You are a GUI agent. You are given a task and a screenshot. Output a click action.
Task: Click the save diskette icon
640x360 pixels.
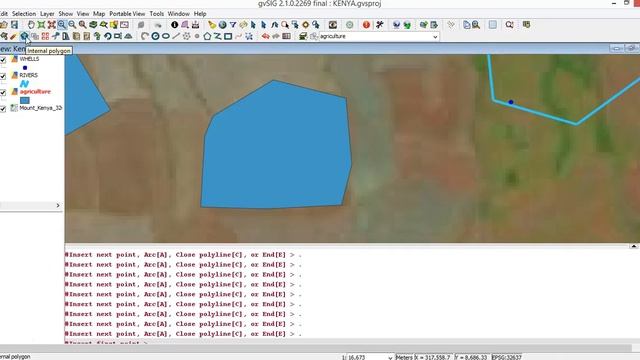[14, 25]
